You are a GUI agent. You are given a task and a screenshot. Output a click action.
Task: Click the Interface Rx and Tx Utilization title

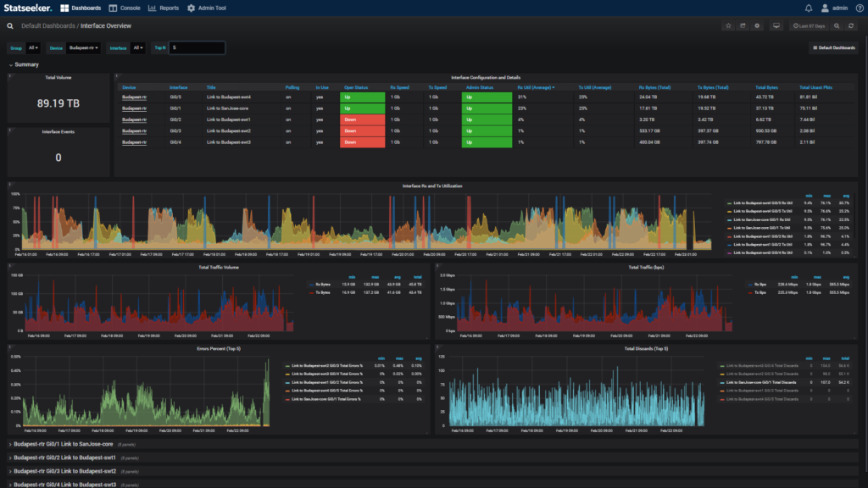click(x=432, y=186)
